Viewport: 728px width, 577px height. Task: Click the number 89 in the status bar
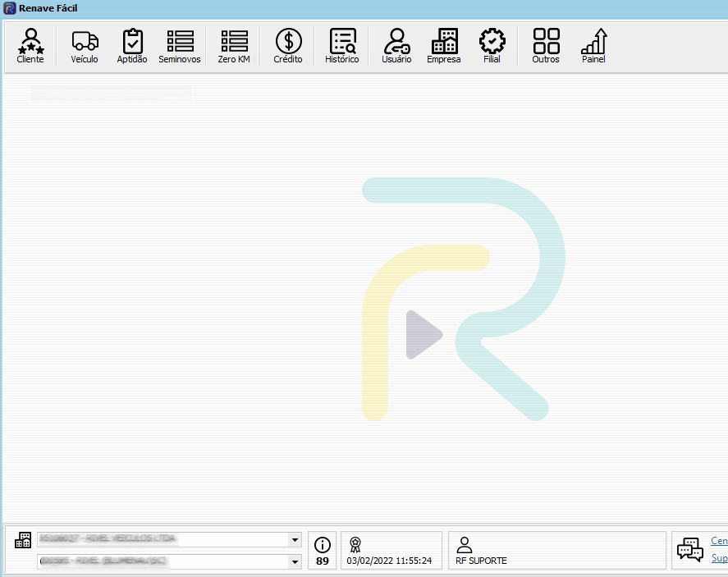click(323, 561)
